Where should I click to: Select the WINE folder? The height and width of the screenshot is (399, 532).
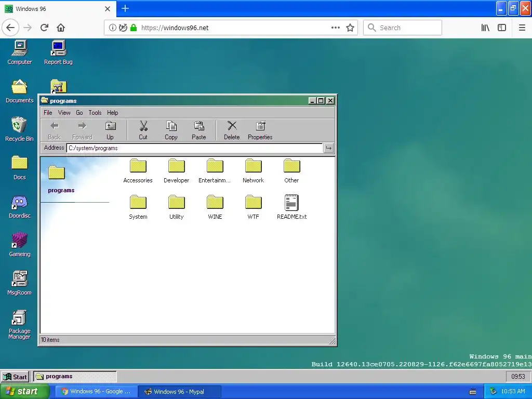(x=215, y=207)
